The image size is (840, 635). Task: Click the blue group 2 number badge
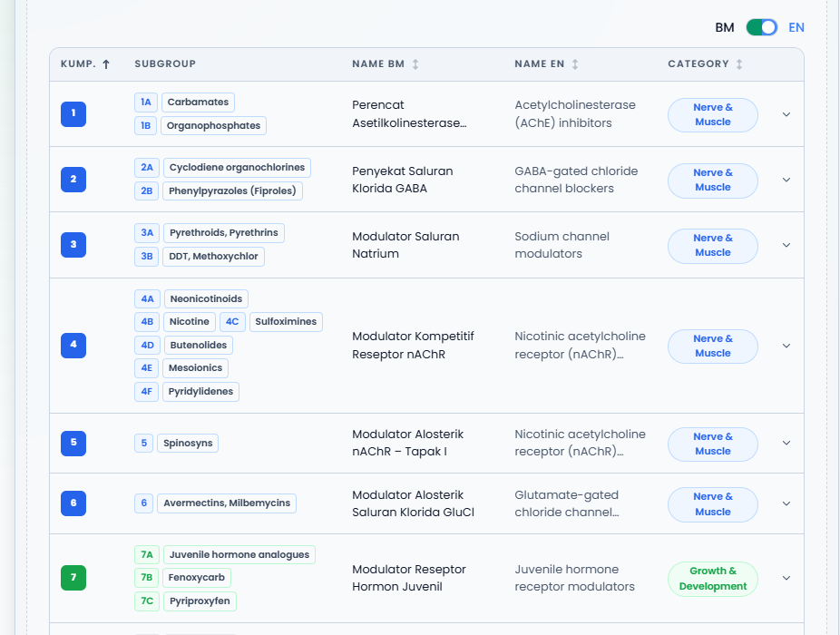pyautogui.click(x=73, y=180)
